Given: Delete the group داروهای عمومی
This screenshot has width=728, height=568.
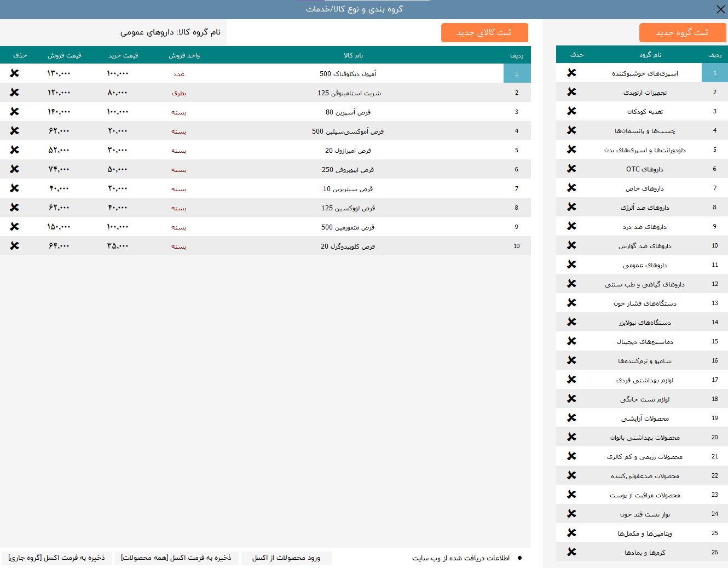Looking at the screenshot, I should point(571,265).
